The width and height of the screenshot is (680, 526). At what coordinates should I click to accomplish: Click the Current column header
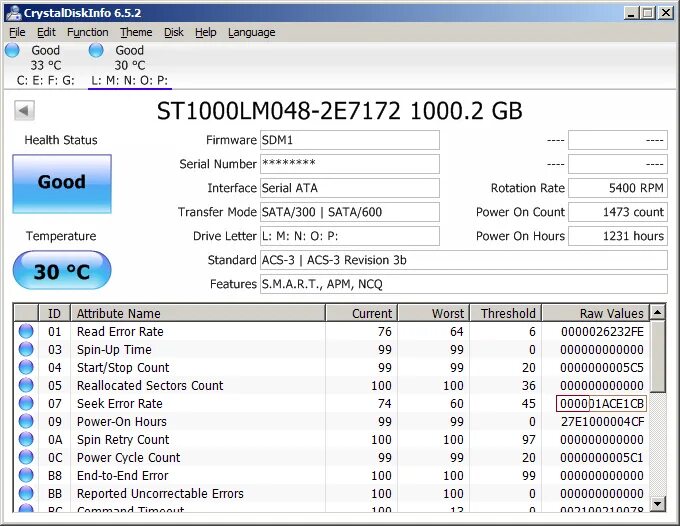tap(362, 313)
